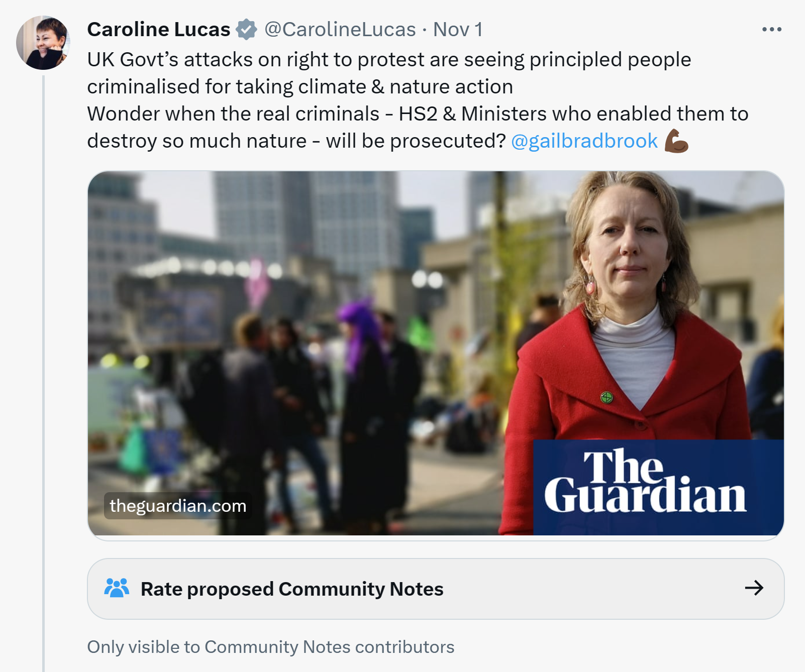The image size is (805, 672).
Task: Click the Community Notes people icon
Action: click(117, 588)
